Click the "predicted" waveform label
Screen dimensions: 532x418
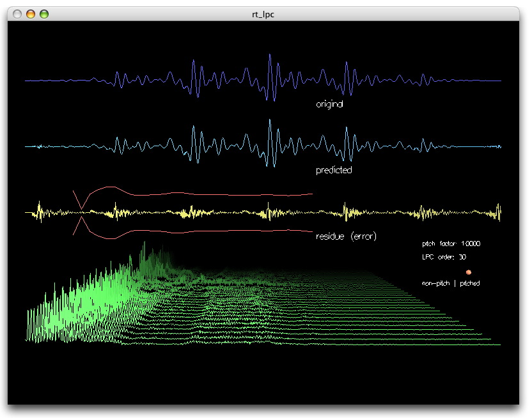click(x=334, y=171)
